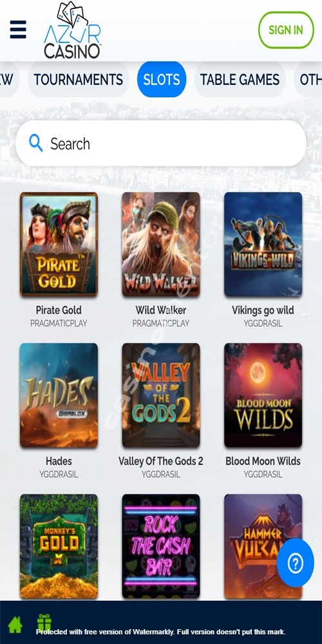The image size is (322, 644).
Task: Open the Blood Moon Wilds thumbnail
Action: (x=263, y=395)
